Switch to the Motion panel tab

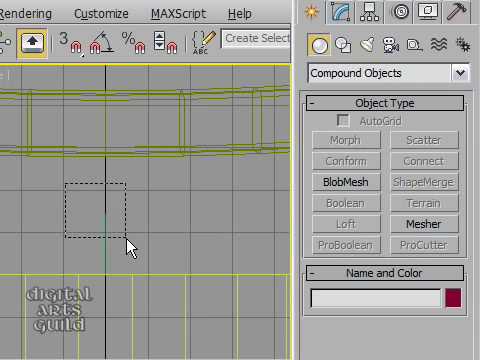click(x=401, y=12)
